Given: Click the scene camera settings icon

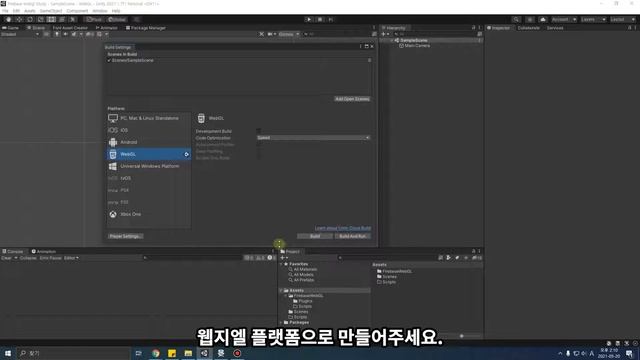Looking at the screenshot, I should pos(271,34).
